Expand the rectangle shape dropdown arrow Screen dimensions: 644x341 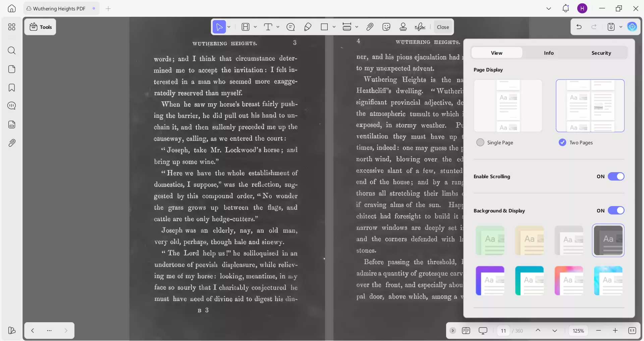point(334,27)
